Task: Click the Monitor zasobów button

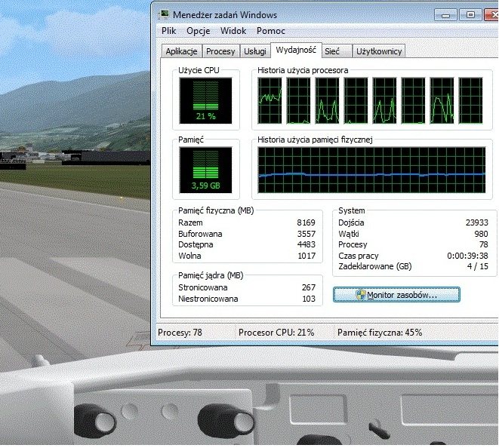Action: pos(396,295)
